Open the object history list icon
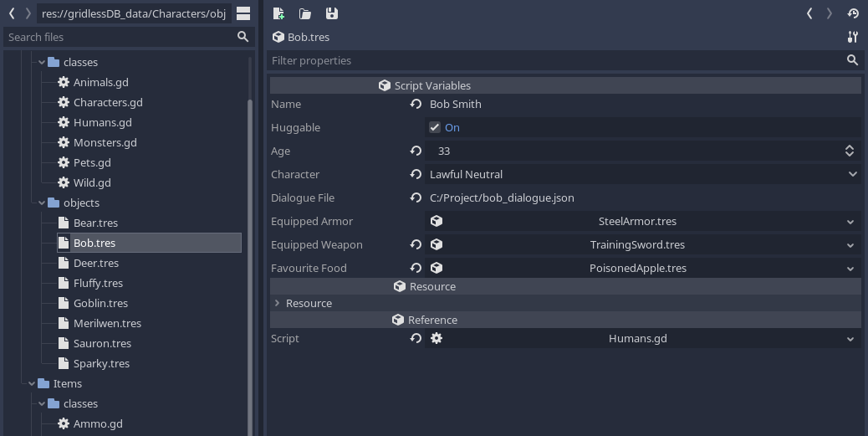This screenshot has width=868, height=436. 853,13
